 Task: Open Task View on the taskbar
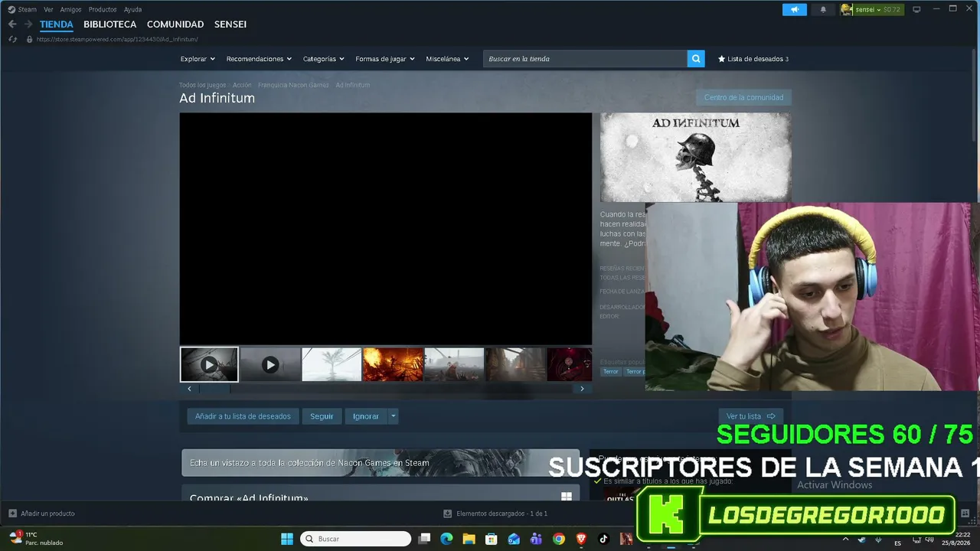(424, 539)
